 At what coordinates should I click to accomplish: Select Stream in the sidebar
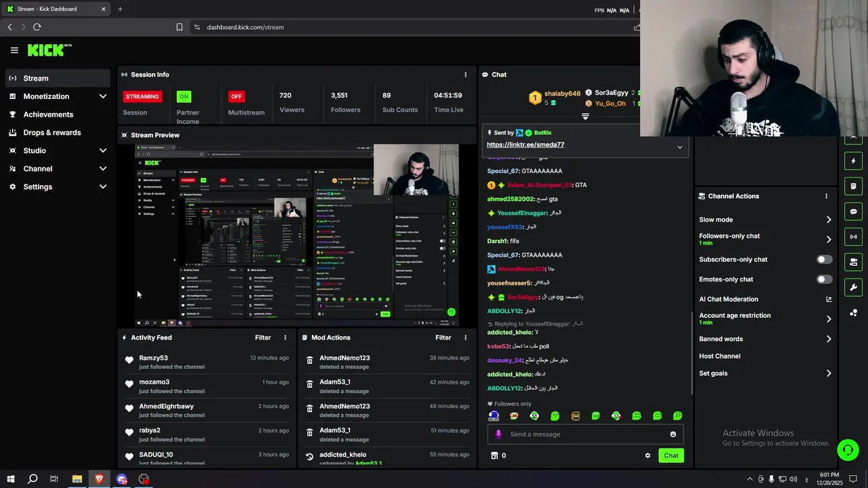click(57, 78)
